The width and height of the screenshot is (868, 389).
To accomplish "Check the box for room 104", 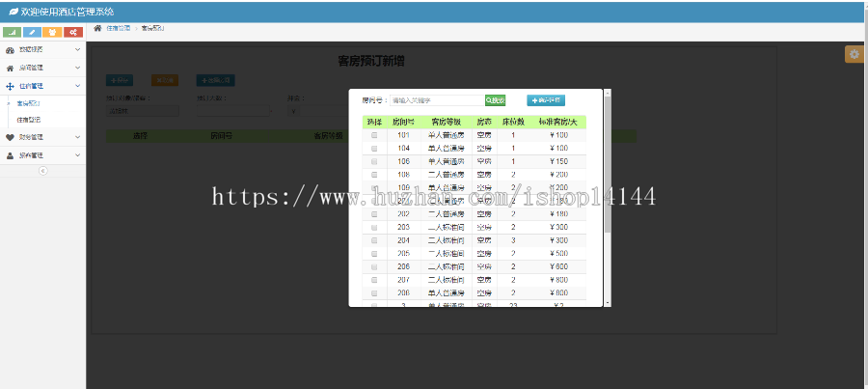I will (374, 149).
